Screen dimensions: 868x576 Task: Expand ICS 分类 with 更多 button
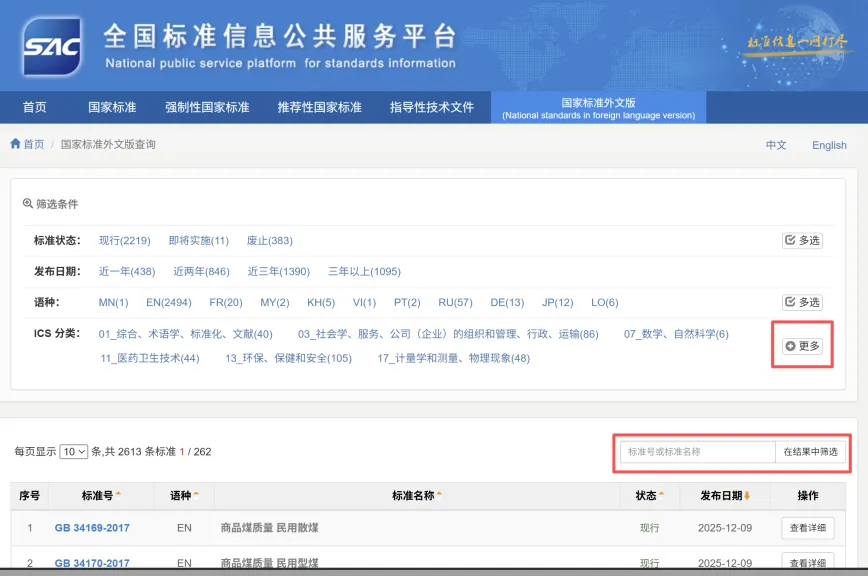[x=802, y=346]
